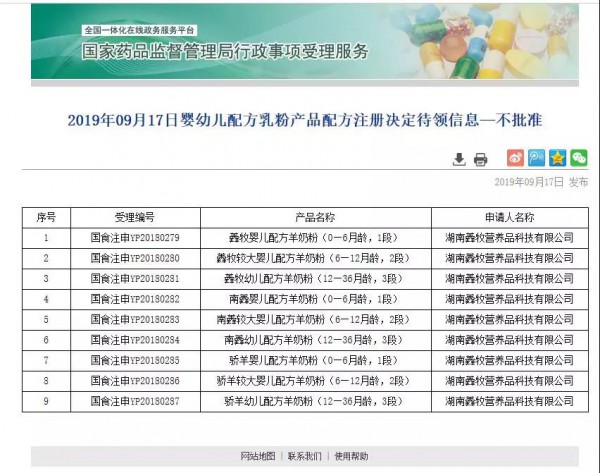Click 南鑫婴儿配方羊奶粉（0—6月龄，1段）
This screenshot has width=600, height=473.
coord(315,299)
